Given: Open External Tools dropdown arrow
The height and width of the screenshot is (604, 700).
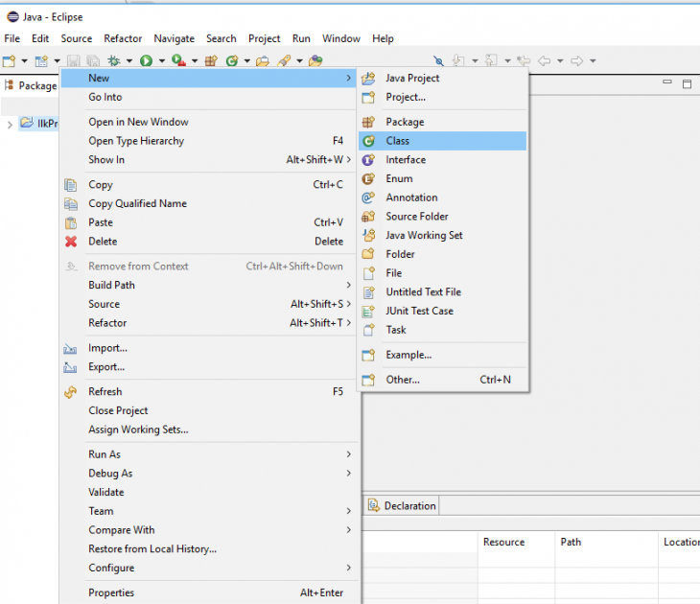Looking at the screenshot, I should (195, 60).
